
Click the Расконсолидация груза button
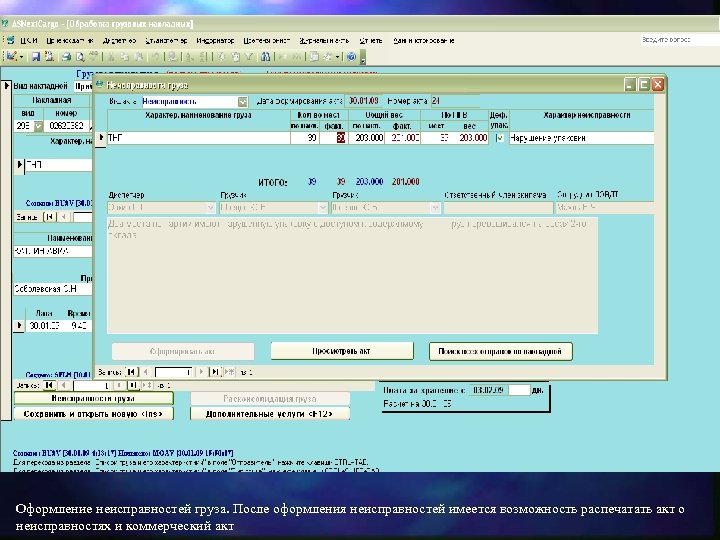270,399
